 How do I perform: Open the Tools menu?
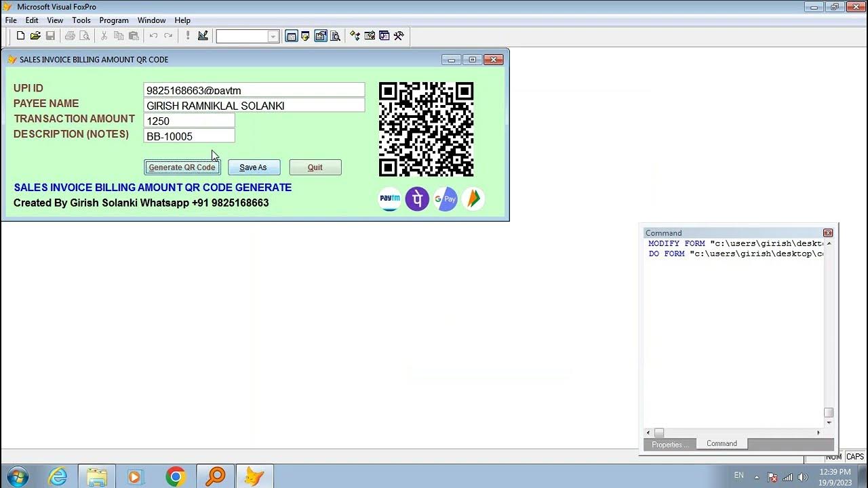(x=81, y=20)
